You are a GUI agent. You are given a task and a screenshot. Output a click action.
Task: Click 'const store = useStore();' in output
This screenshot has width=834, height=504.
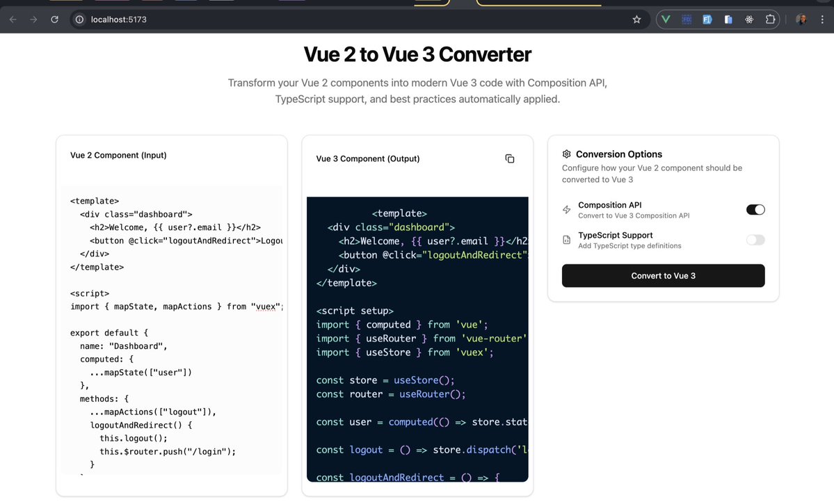click(385, 381)
